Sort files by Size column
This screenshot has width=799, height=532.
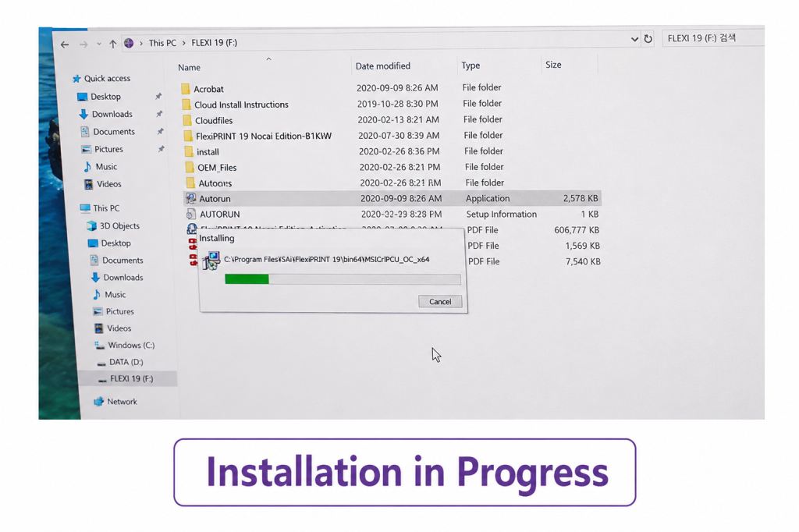[553, 65]
